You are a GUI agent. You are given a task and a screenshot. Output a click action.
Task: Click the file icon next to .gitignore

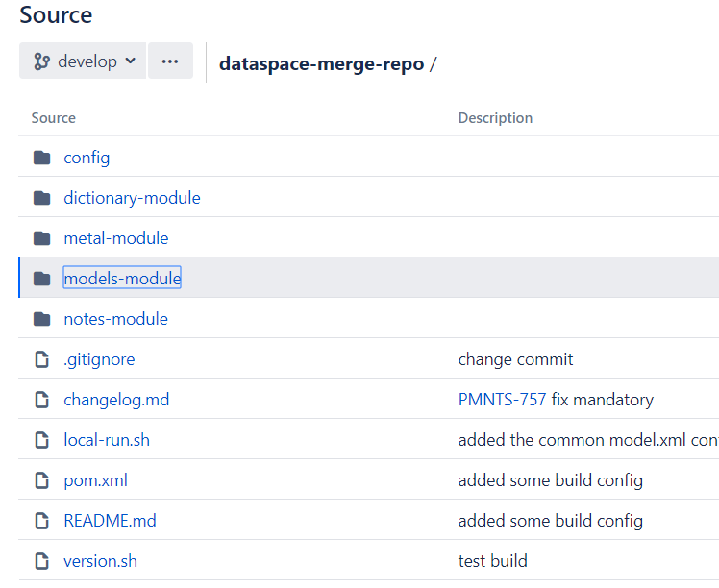41,359
